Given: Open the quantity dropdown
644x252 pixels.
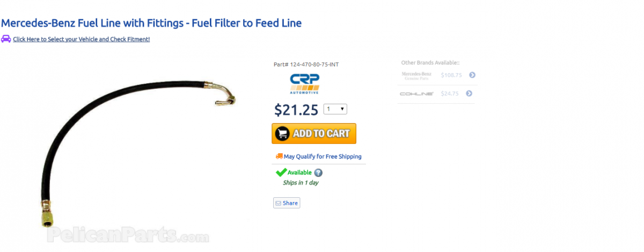Looking at the screenshot, I should tap(335, 109).
